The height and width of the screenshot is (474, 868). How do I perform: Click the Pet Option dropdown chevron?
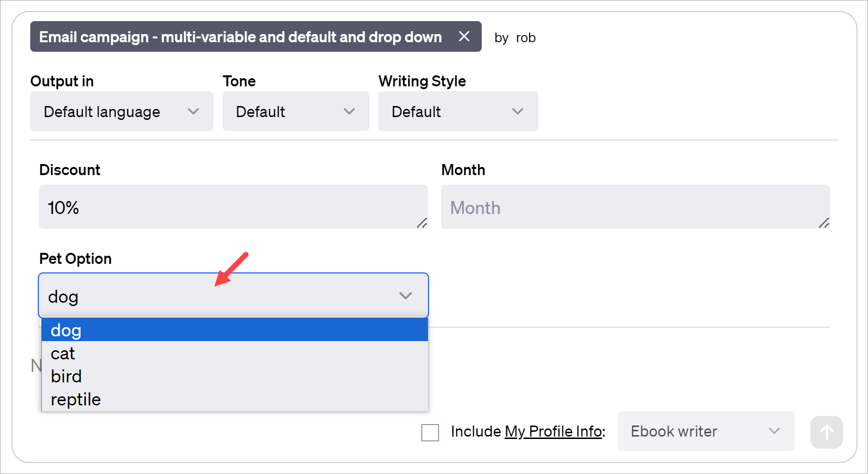(x=405, y=296)
